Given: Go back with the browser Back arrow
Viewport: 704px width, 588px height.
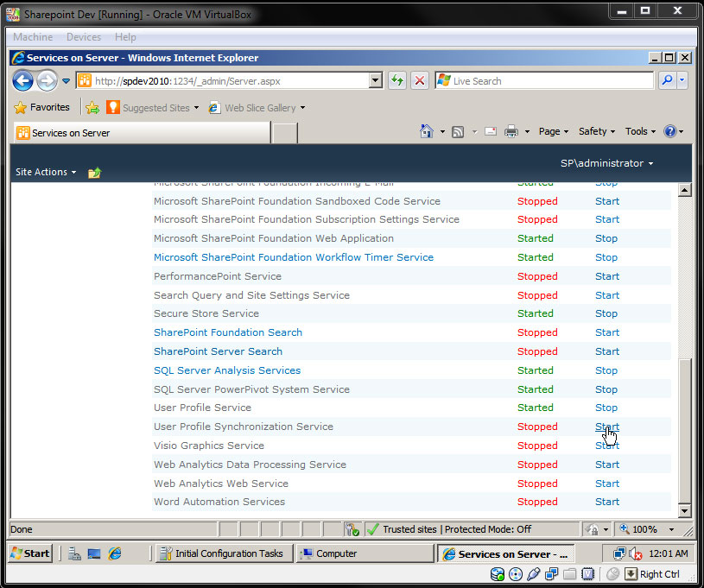Looking at the screenshot, I should pos(23,81).
